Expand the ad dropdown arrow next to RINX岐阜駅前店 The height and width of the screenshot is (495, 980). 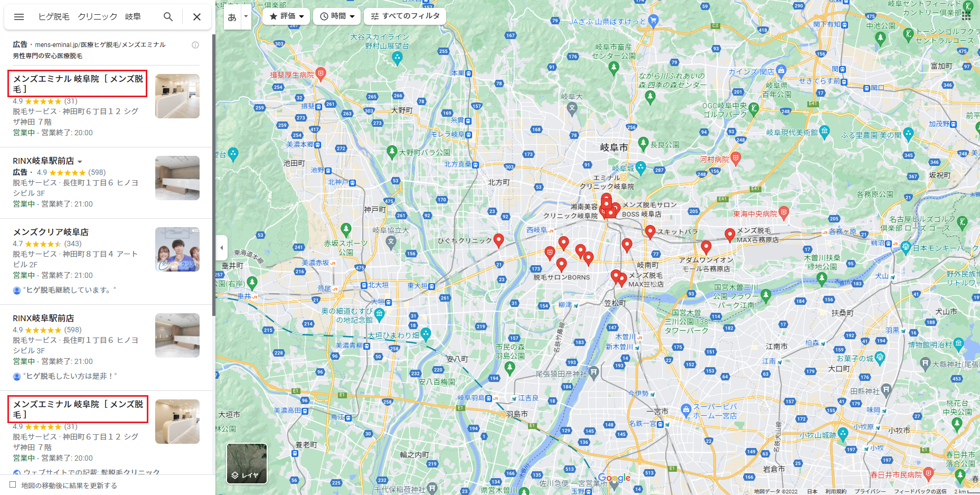[x=80, y=162]
